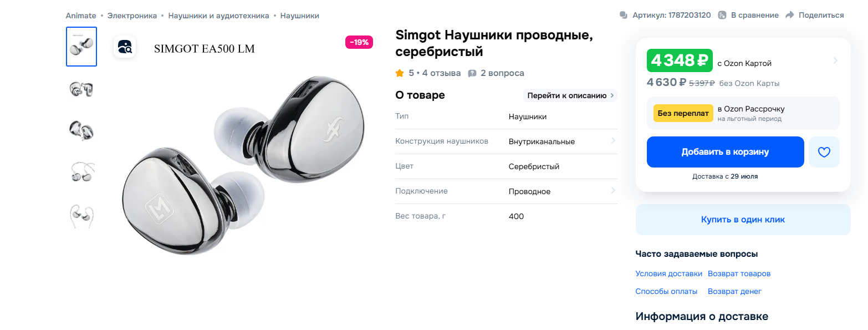Image resolution: width=868 pixels, height=330 pixels.
Task: Open Ozon Card price details chevron
Action: pos(835,60)
